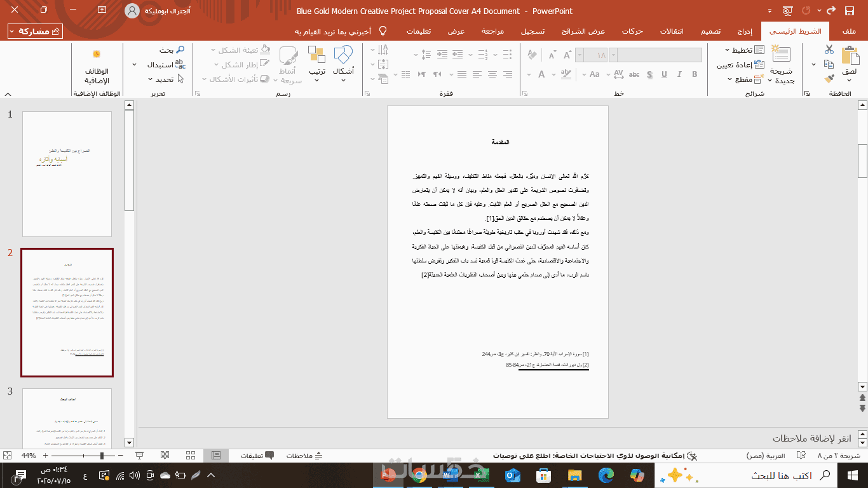Open the Insert (إدراج) tab
This screenshot has height=488, width=868.
745,31
